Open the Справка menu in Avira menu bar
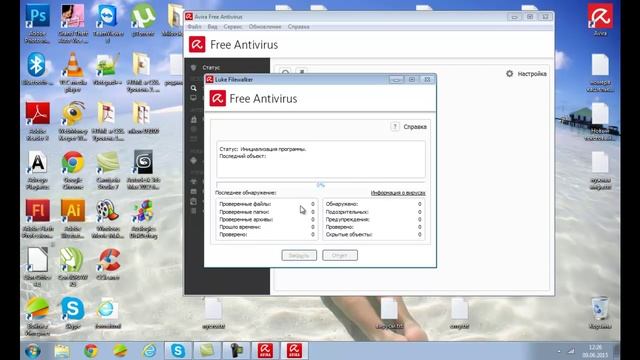Image resolution: width=640 pixels, height=360 pixels. (x=298, y=27)
